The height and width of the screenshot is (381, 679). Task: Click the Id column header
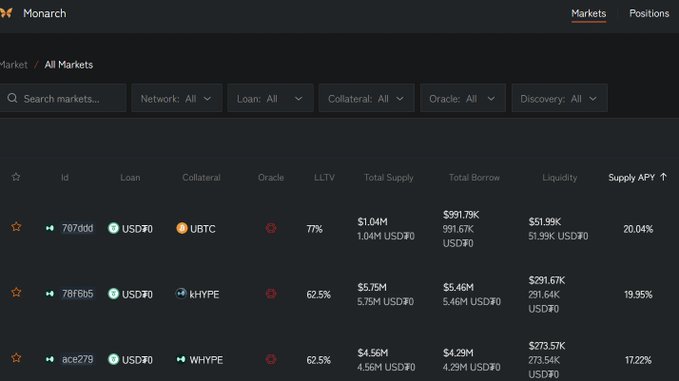pos(65,178)
